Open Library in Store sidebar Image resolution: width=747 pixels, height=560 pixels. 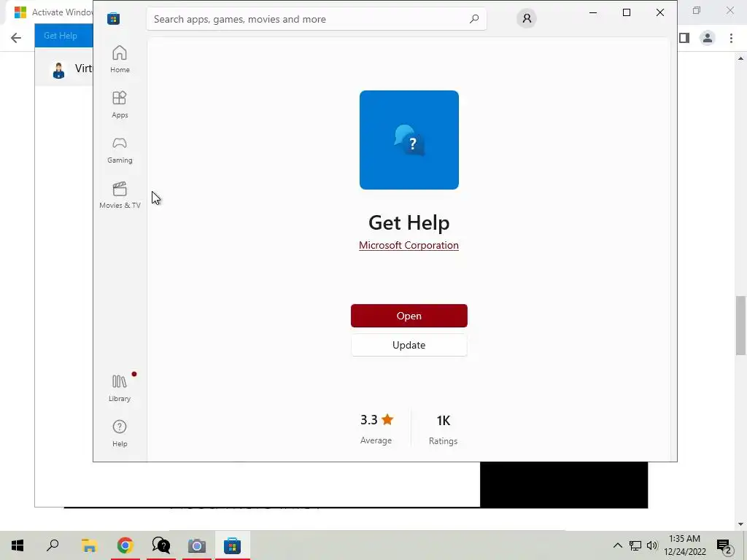click(x=120, y=388)
